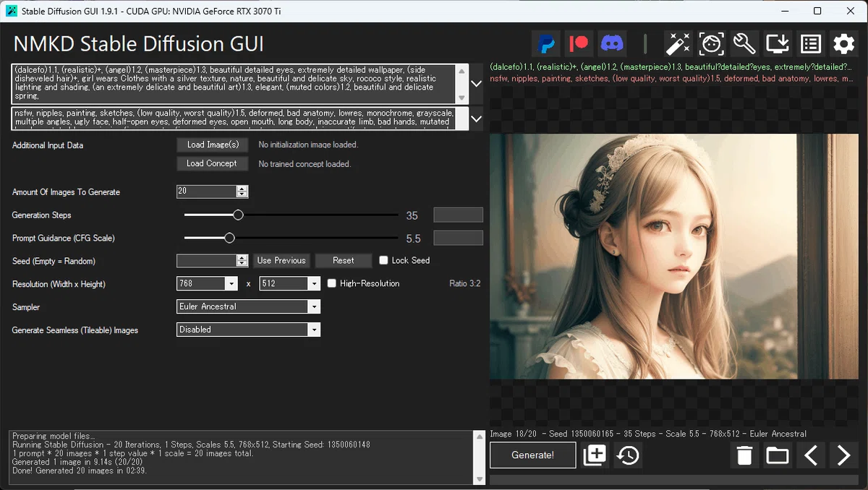Toggle the Lock Seed checkbox
The height and width of the screenshot is (490, 868).
coord(383,260)
